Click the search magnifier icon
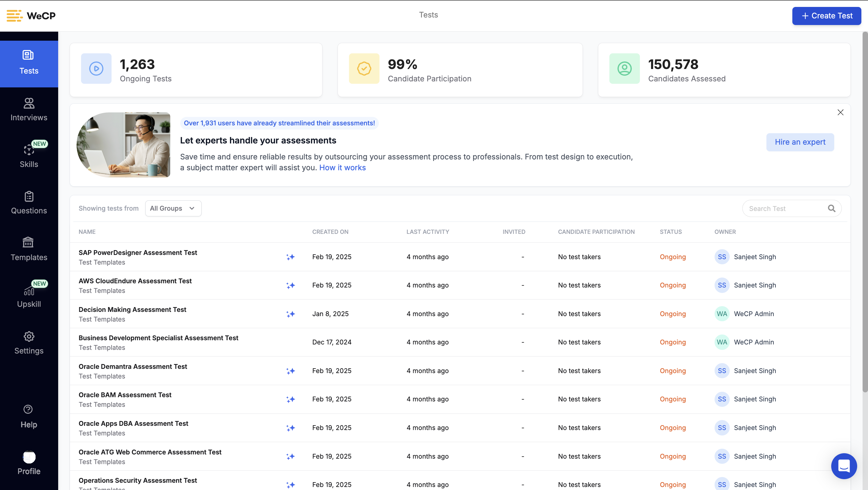 click(831, 209)
